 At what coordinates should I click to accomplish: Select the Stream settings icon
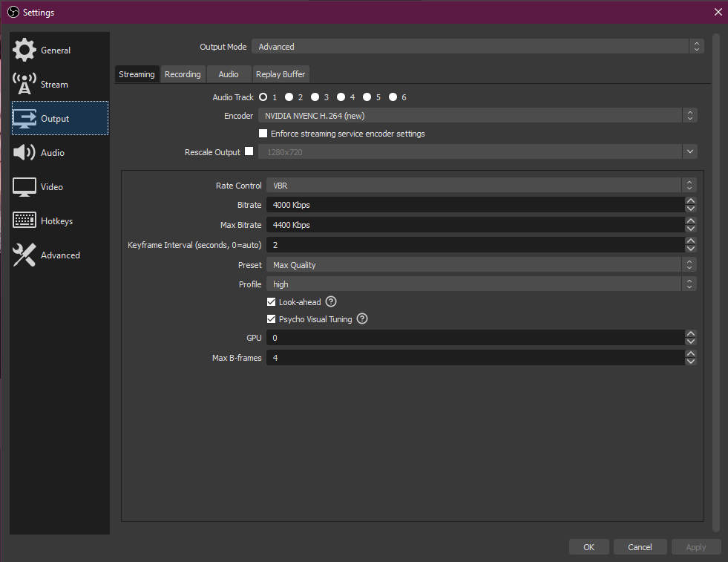click(24, 83)
